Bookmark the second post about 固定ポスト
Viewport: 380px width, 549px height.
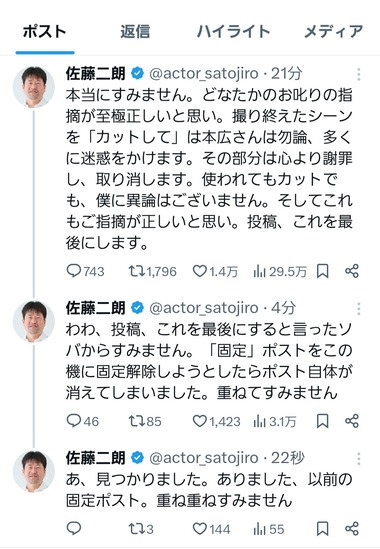322,421
